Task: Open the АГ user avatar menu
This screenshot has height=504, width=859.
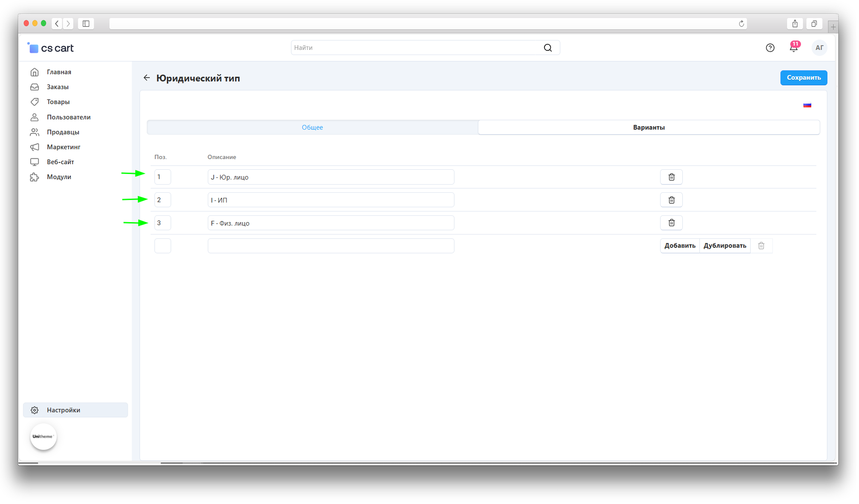Action: click(x=818, y=48)
